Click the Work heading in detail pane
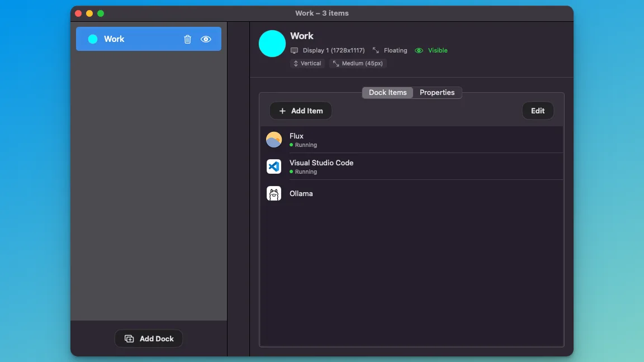Screen dimensions: 644x362 [302, 36]
